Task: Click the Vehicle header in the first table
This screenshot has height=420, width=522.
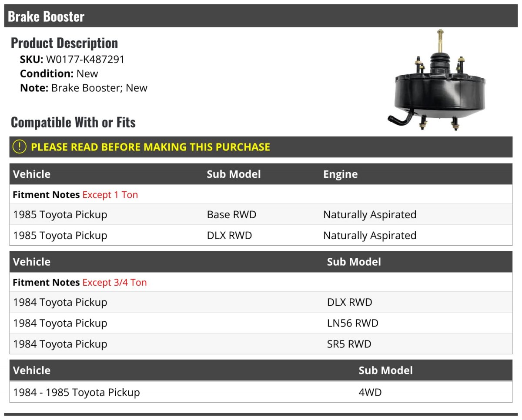Action: [x=32, y=174]
